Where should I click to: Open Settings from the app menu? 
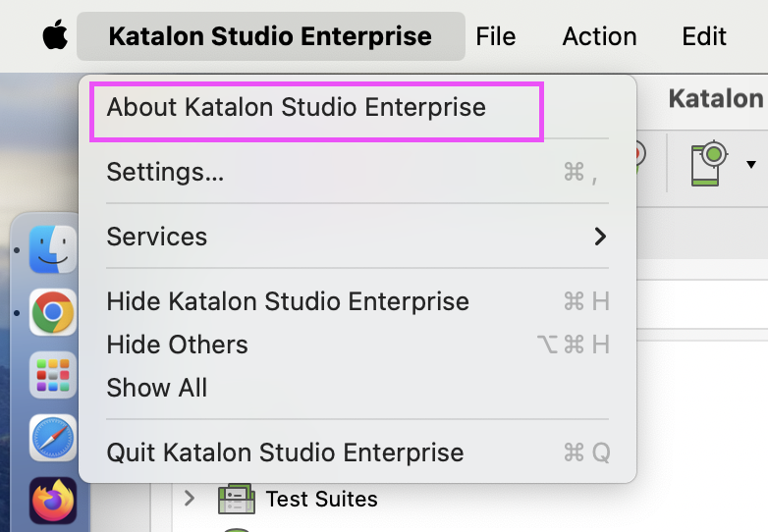pos(165,172)
